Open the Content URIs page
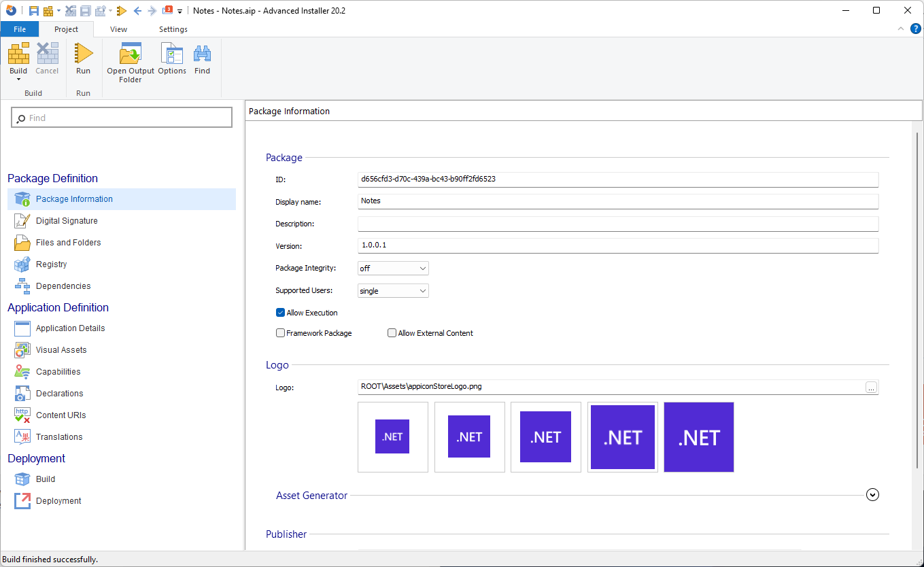 61,415
